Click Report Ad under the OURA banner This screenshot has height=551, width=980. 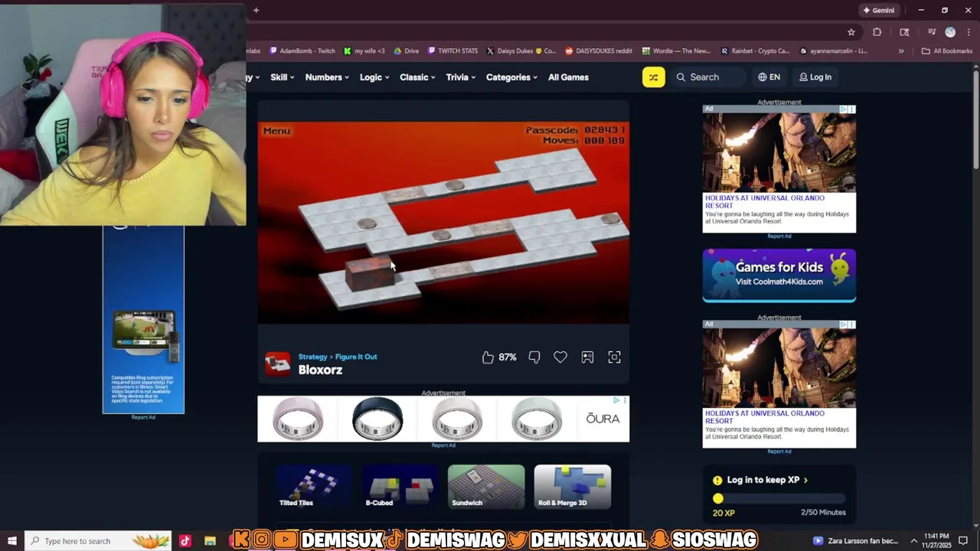(443, 445)
